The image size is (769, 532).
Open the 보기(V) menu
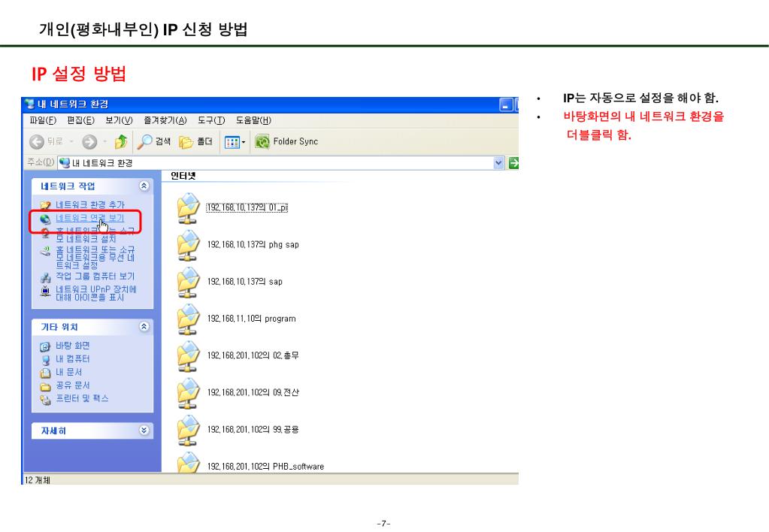[x=120, y=120]
